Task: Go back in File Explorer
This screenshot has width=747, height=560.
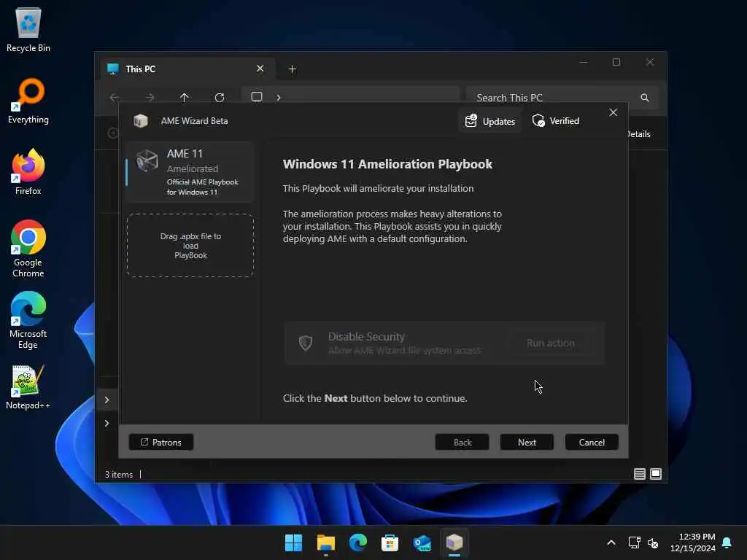Action: click(x=115, y=98)
